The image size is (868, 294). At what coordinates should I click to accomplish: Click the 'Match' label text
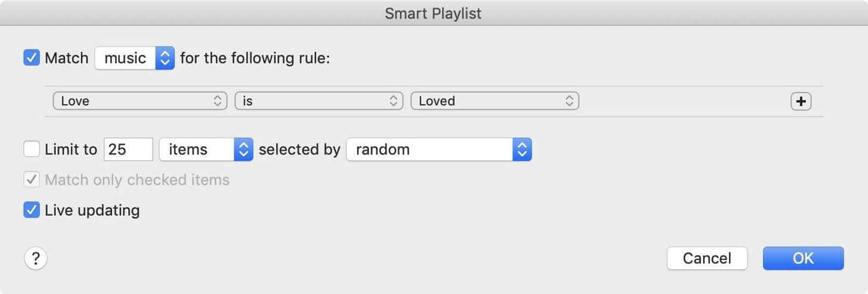tap(67, 58)
